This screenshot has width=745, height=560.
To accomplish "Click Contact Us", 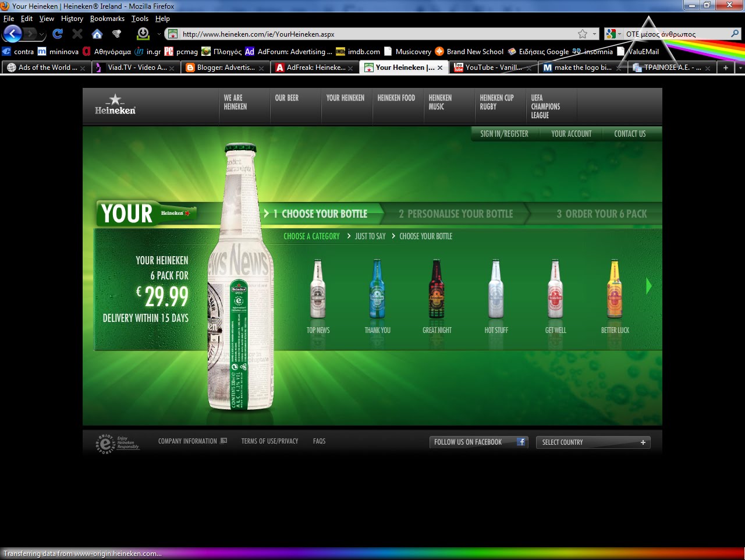I will coord(630,134).
